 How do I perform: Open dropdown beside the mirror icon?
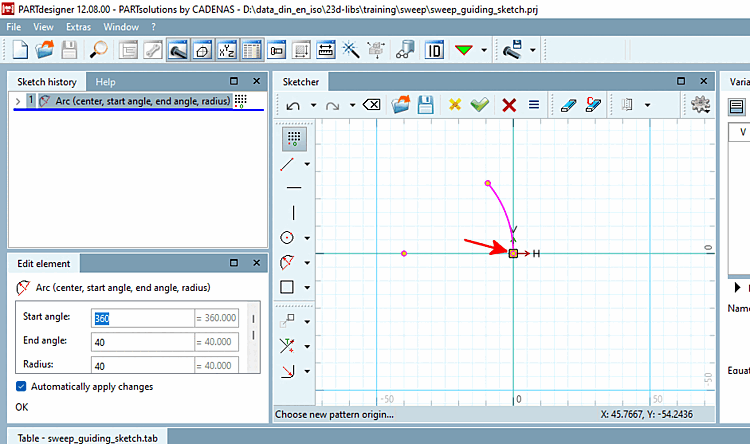click(647, 105)
